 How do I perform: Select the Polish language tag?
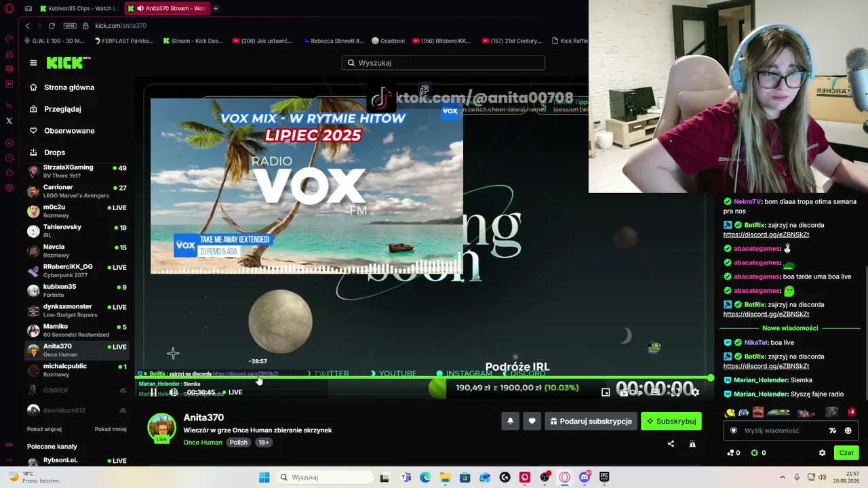click(x=239, y=443)
